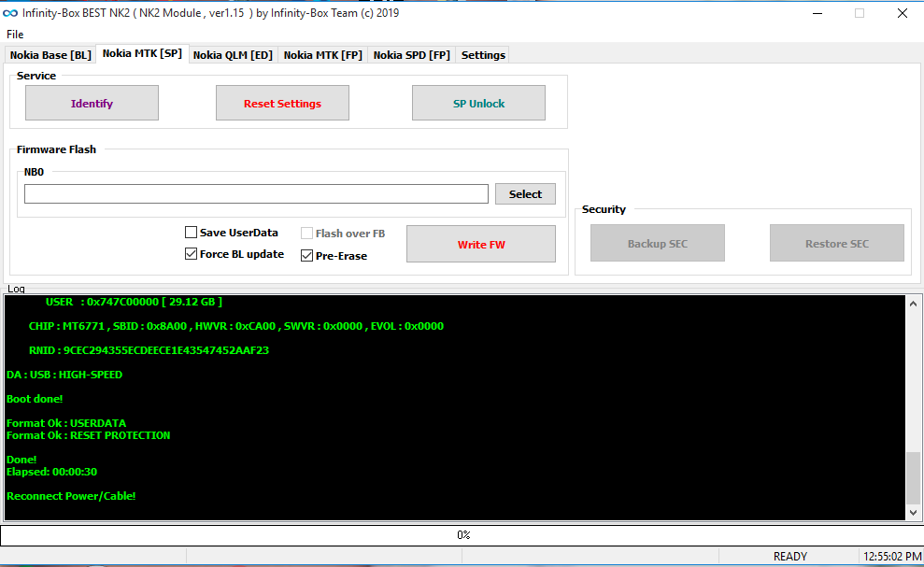Switch to Nokia Base [BL] tab
Image resolution: width=924 pixels, height=567 pixels.
point(50,55)
